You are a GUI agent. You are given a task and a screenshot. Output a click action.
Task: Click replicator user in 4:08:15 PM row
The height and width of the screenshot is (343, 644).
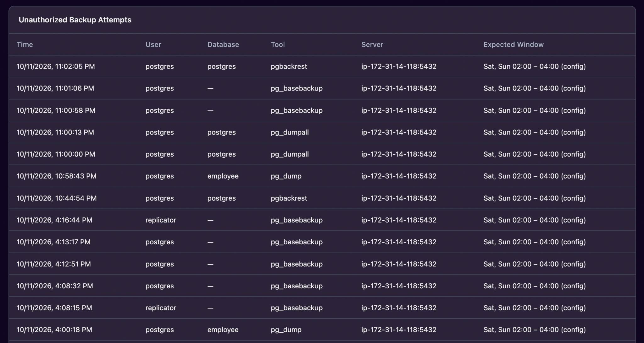pyautogui.click(x=161, y=308)
